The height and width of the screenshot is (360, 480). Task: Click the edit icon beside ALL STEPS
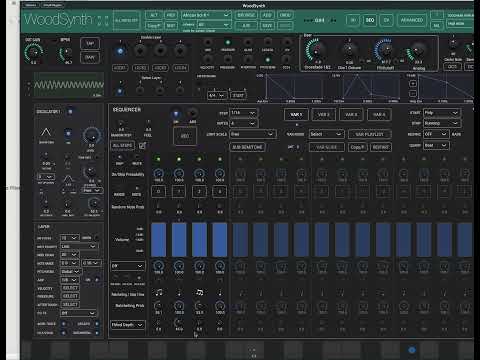tap(142, 145)
